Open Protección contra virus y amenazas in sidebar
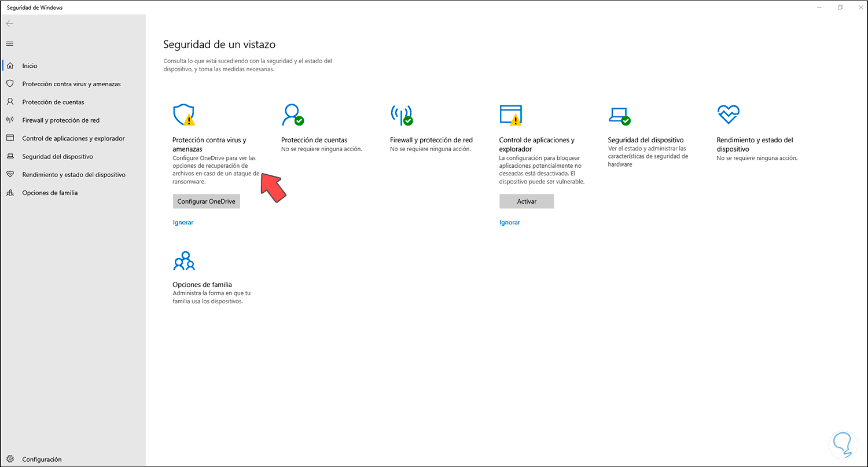 pos(71,84)
